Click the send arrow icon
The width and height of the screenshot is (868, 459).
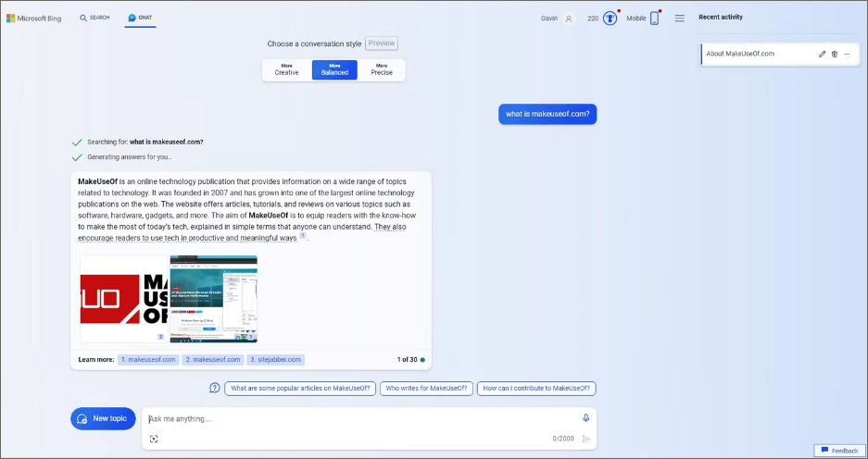point(585,439)
